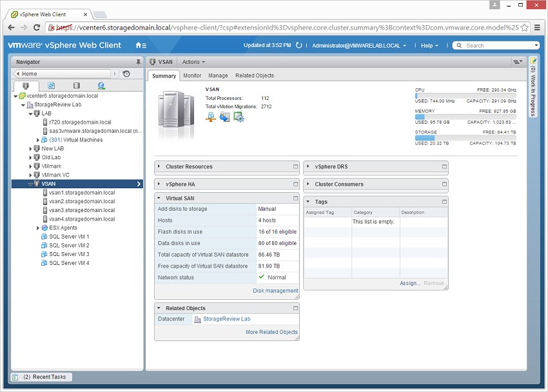Click the Recent Tasks icon
The width and height of the screenshot is (548, 392).
point(15,377)
